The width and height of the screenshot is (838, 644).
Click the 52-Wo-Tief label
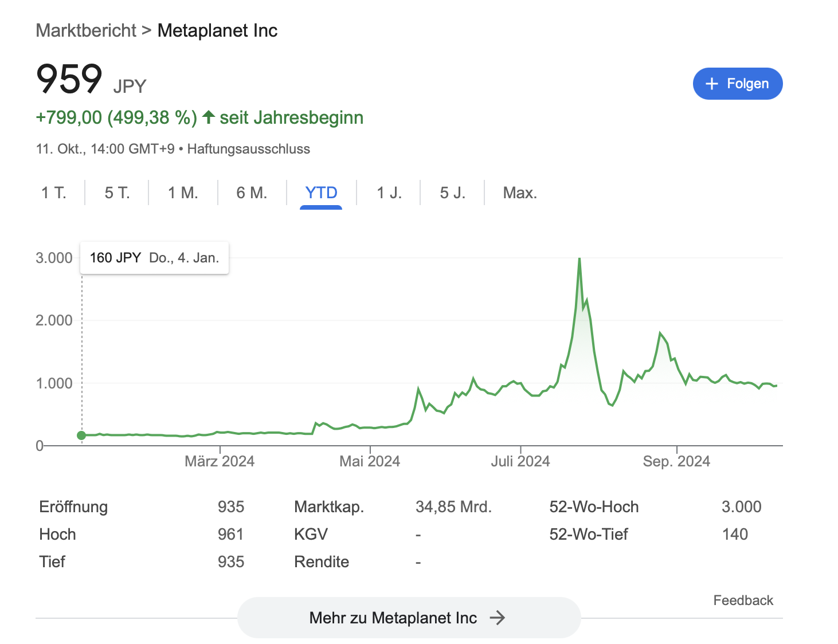(589, 535)
